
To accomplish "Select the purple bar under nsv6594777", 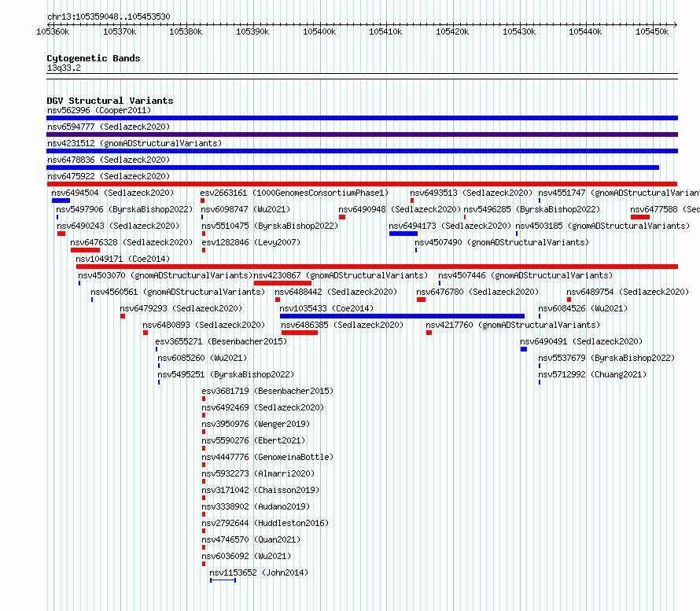I will click(x=362, y=134).
